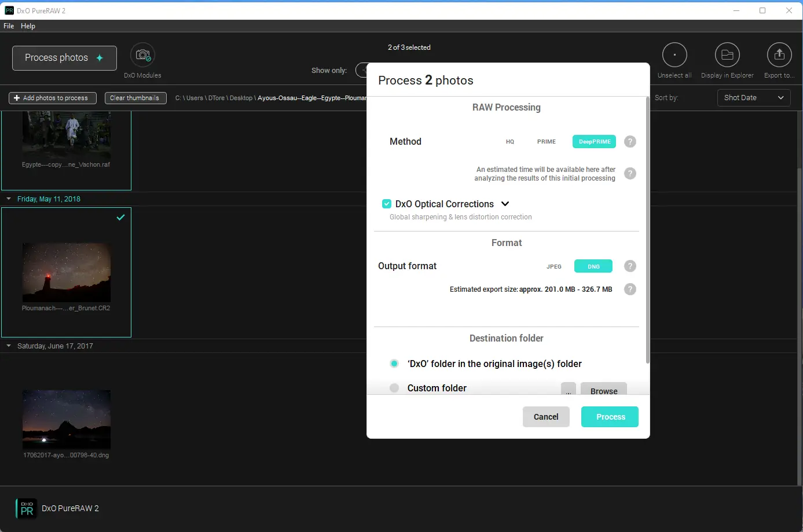
Task: Click the 'Ayous-Ossau' folder path text
Action: tap(312, 98)
